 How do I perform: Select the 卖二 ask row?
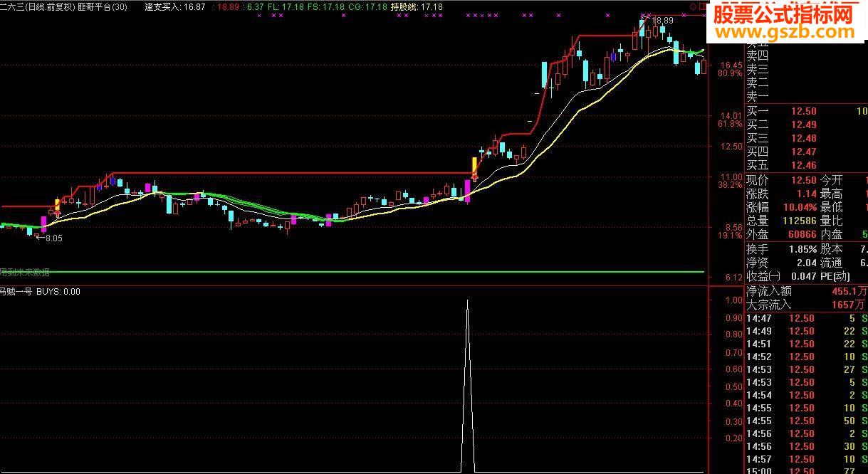coord(806,83)
